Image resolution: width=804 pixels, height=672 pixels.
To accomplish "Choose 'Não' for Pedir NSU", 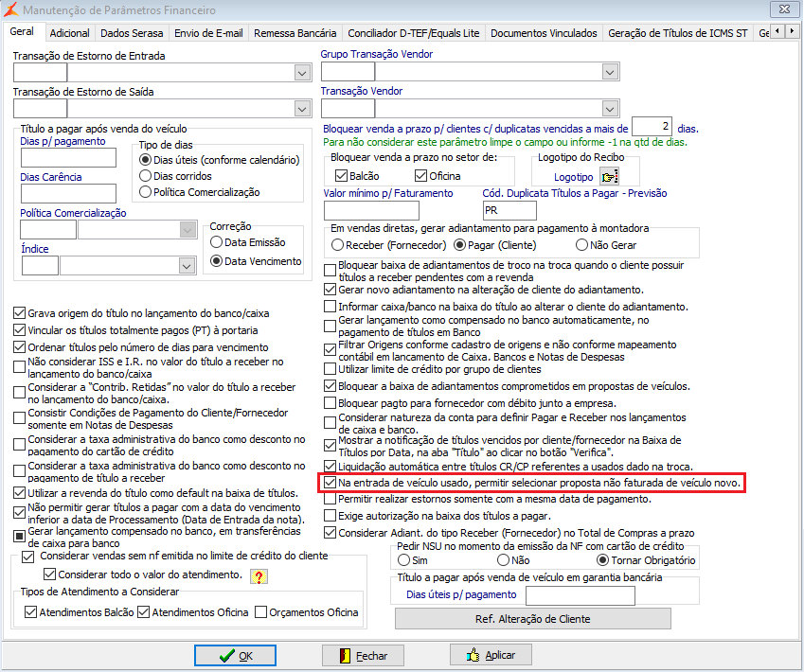I will pos(503,560).
